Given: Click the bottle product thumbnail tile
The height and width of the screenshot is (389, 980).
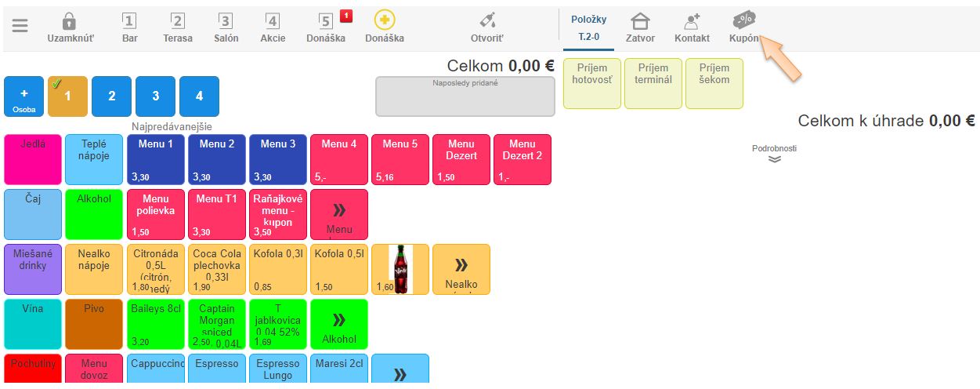Looking at the screenshot, I should pyautogui.click(x=400, y=269).
